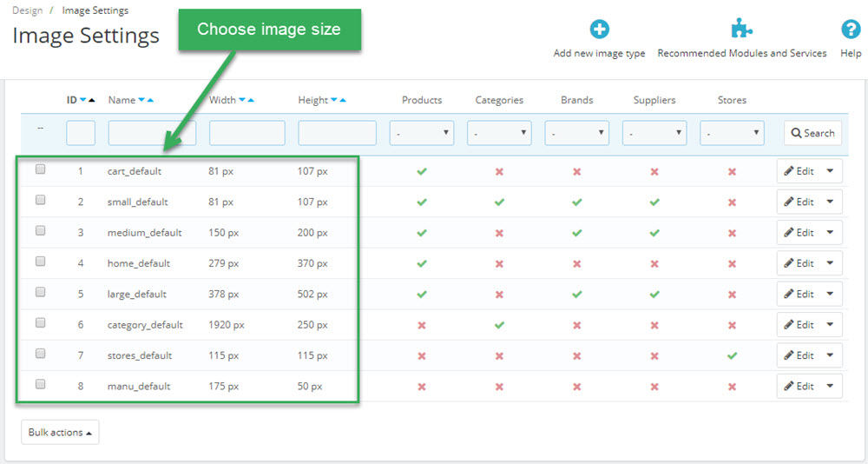Open the dropdown arrow next to home_default Edit
The image size is (868, 464).
[831, 263]
